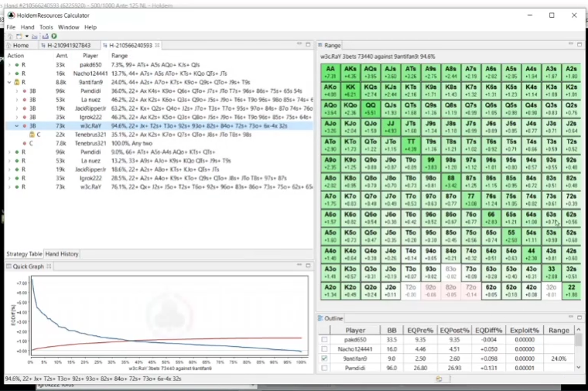Click the lock icon on Tenebrus321 22k row
The image size is (588, 391).
[x=32, y=135]
